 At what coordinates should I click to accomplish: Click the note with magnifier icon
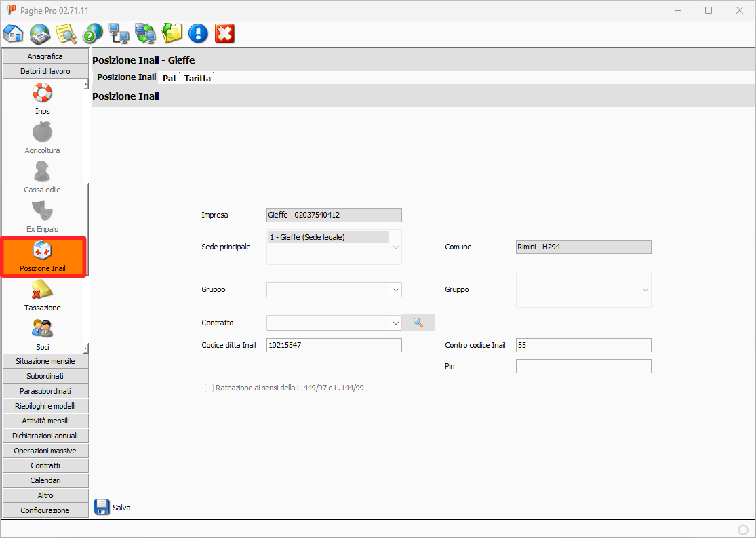66,33
